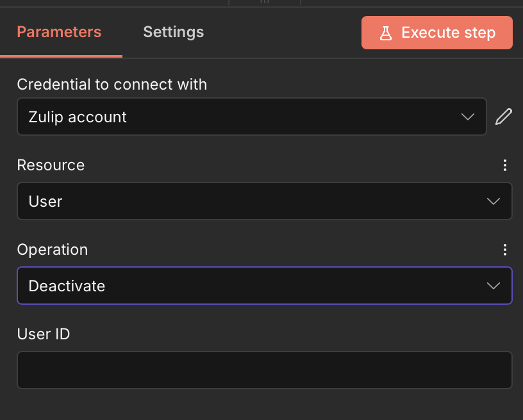The image size is (523, 420).
Task: Click the flask icon on Execute step
Action: (x=386, y=33)
